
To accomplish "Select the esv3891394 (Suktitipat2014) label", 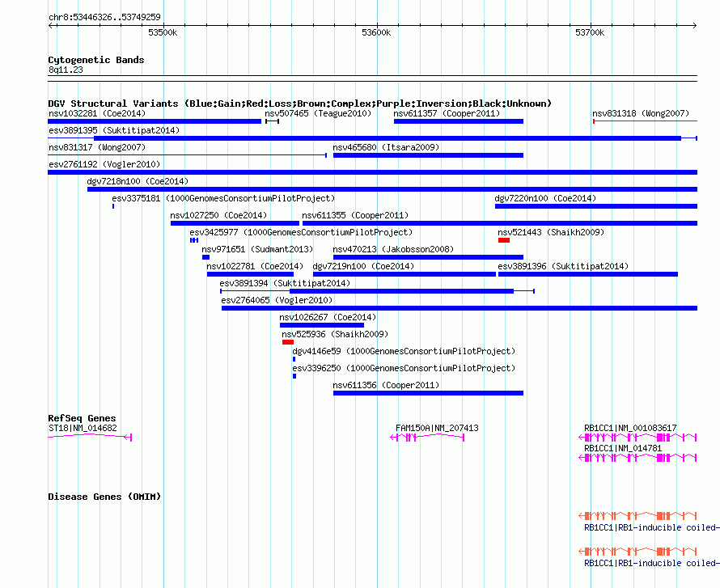I will tap(285, 283).
